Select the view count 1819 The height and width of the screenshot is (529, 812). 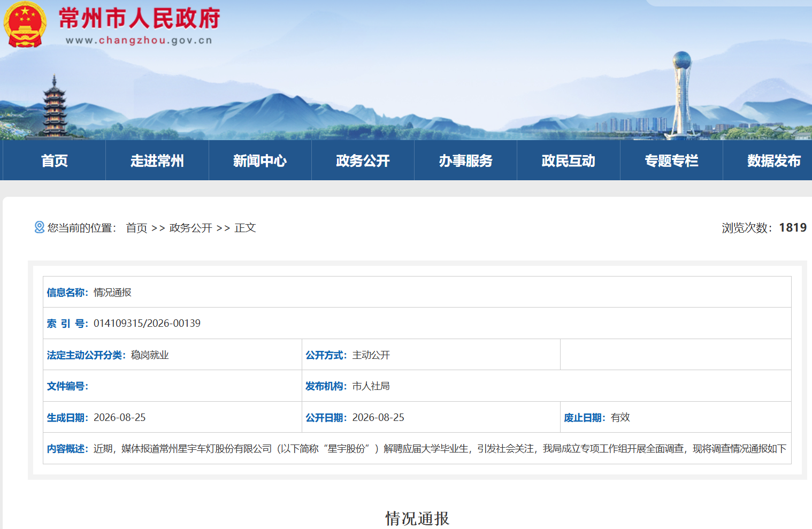coord(793,228)
